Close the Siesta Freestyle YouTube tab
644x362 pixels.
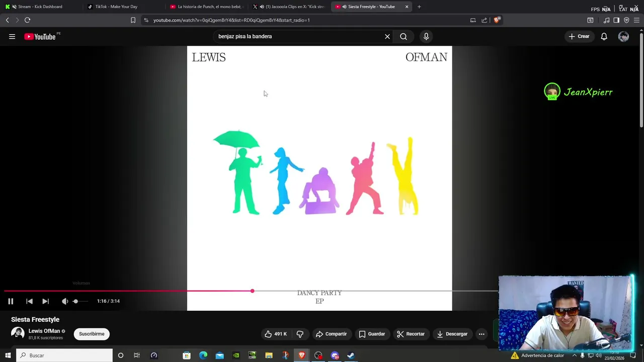(407, 7)
